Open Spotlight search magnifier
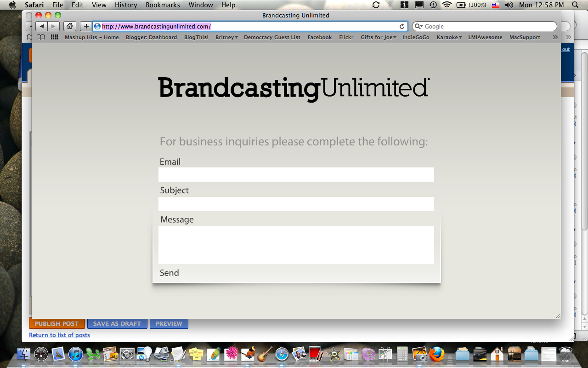The image size is (588, 368). [576, 5]
